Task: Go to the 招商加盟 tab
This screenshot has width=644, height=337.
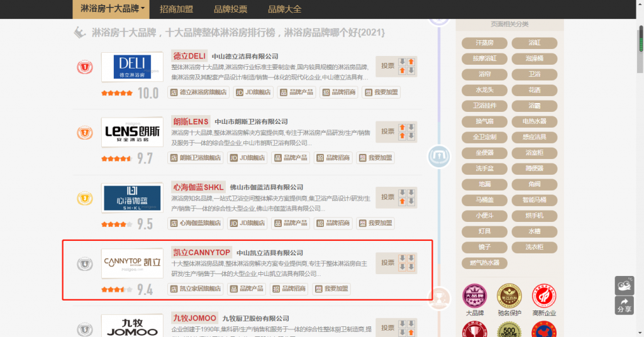Action: [176, 9]
